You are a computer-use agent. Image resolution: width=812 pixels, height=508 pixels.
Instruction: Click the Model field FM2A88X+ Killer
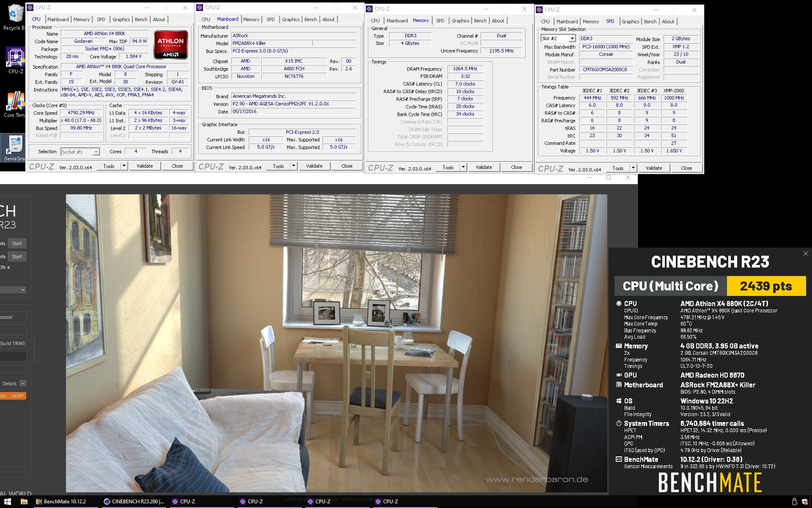[272, 43]
